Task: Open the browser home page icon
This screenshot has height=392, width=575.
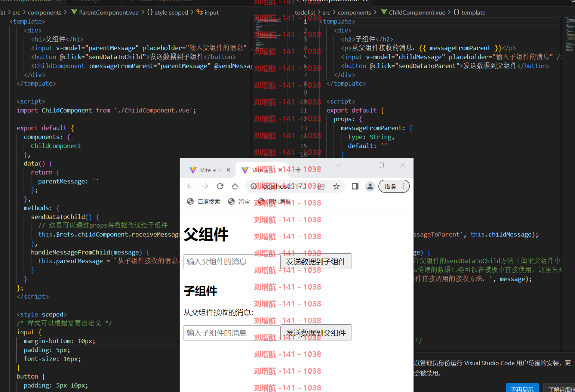Action: (235, 186)
